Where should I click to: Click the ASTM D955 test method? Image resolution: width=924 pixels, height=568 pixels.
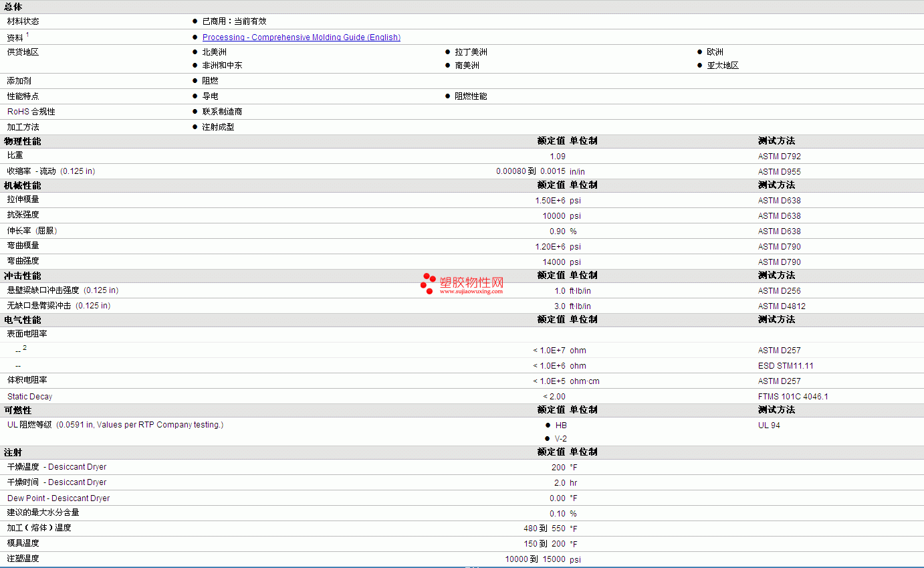[780, 172]
